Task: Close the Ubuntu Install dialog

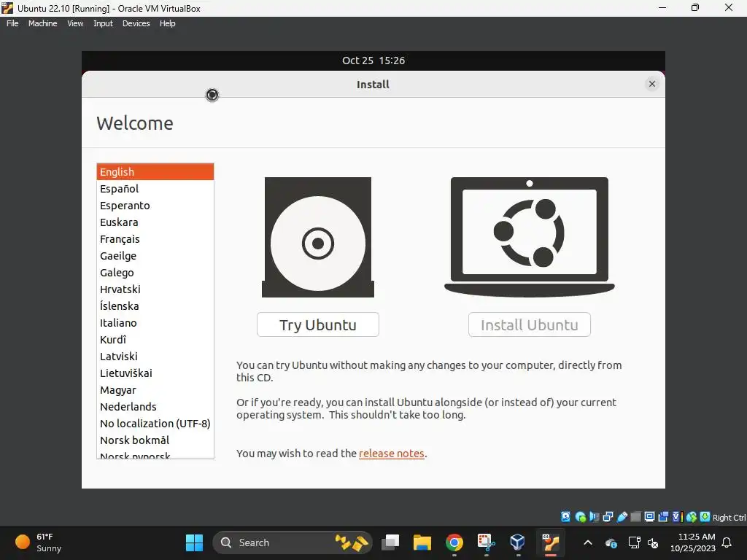Action: click(652, 84)
